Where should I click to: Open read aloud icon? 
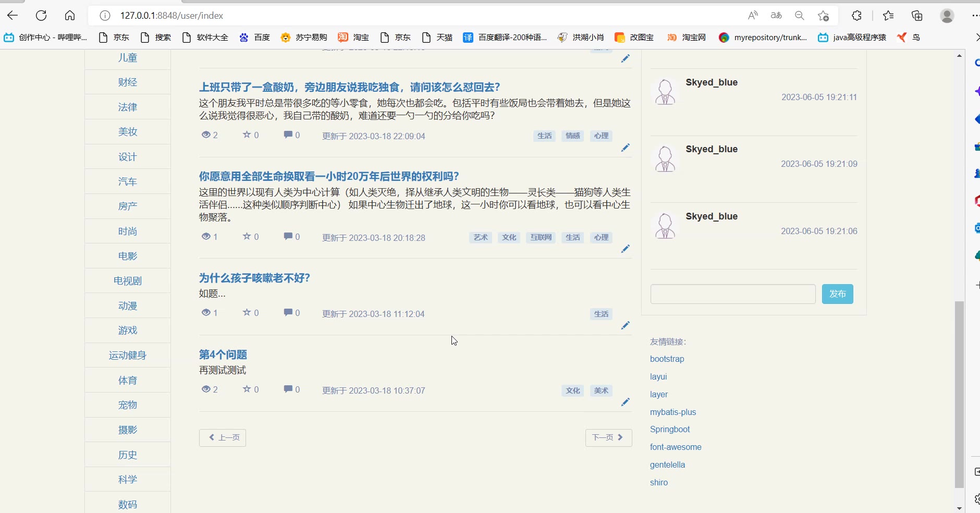(753, 16)
